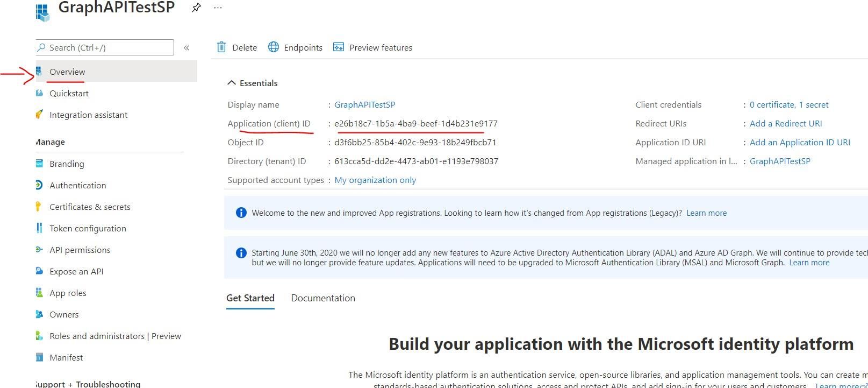The width and height of the screenshot is (868, 388).
Task: Open Certificates & secrets
Action: [90, 207]
